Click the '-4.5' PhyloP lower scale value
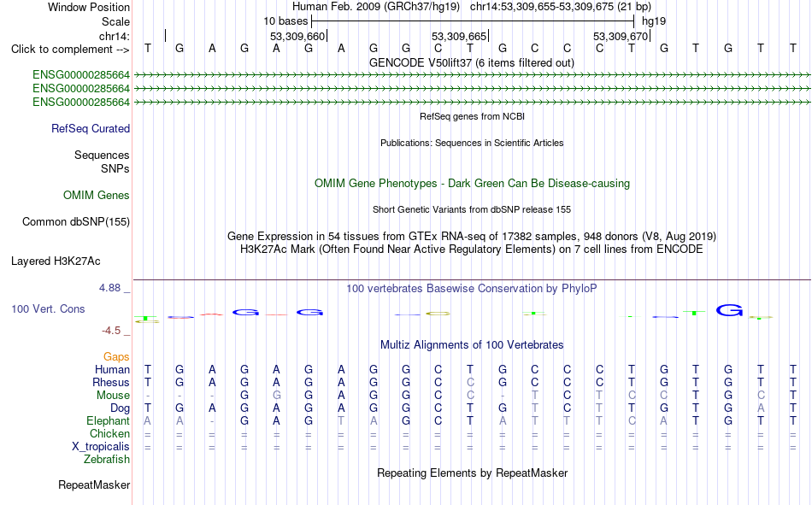This screenshot has width=812, height=505. 111,331
